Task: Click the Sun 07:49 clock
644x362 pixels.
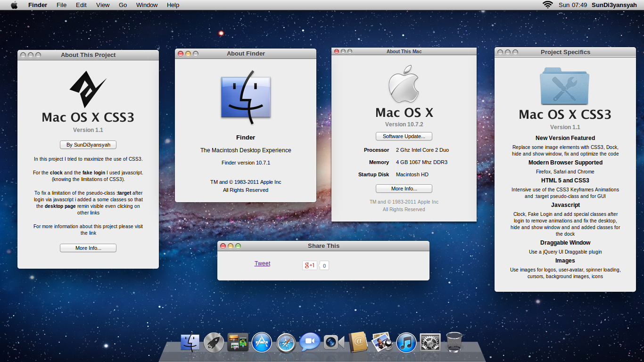Action: pyautogui.click(x=573, y=5)
